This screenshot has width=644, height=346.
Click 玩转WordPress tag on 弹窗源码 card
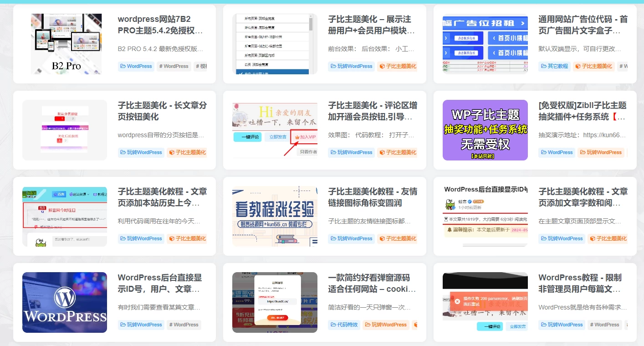(x=386, y=325)
